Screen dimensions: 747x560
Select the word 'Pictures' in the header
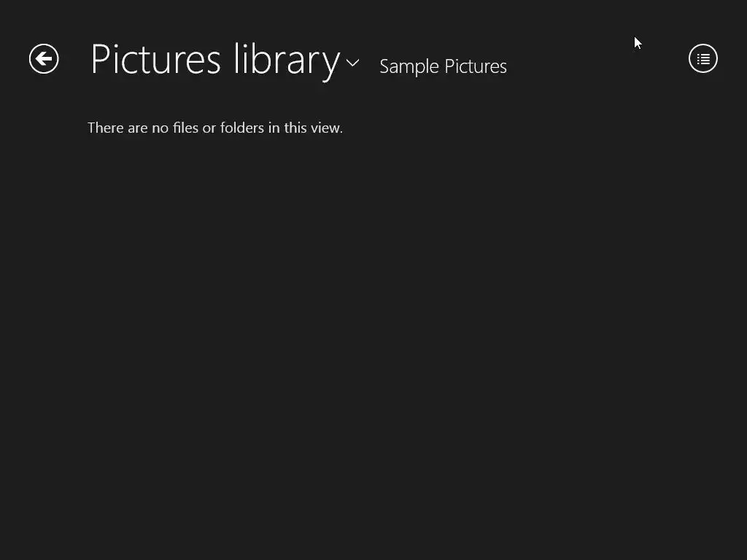[155, 60]
